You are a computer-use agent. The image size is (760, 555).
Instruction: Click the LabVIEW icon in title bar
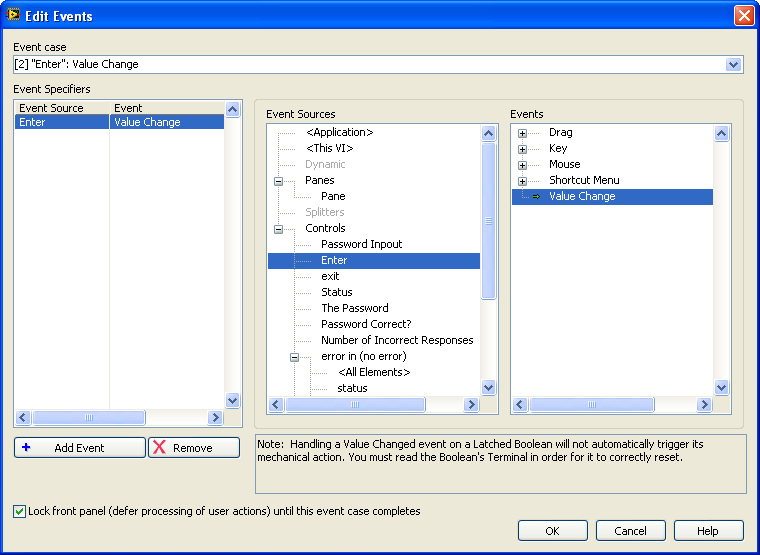pyautogui.click(x=14, y=15)
